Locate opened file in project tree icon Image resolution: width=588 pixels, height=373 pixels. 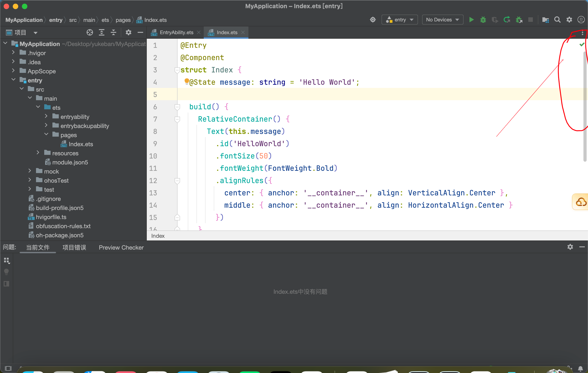point(90,32)
